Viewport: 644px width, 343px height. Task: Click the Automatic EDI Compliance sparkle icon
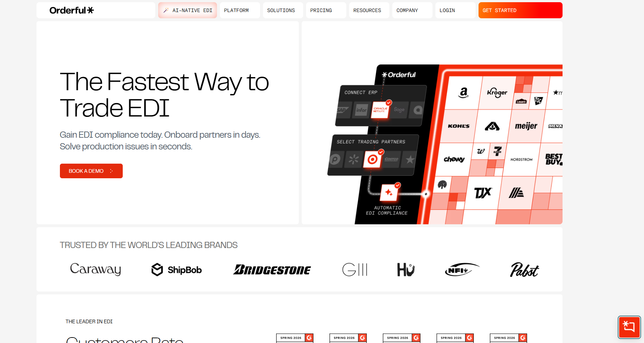389,193
